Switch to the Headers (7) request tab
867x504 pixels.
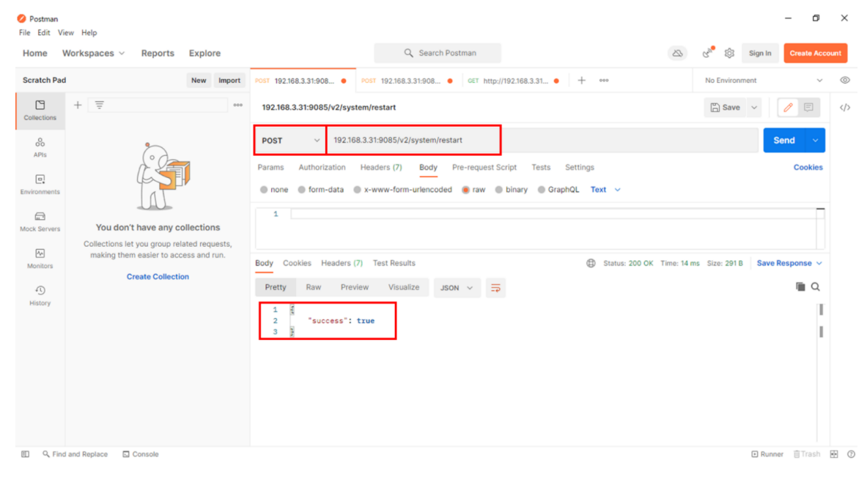380,167
